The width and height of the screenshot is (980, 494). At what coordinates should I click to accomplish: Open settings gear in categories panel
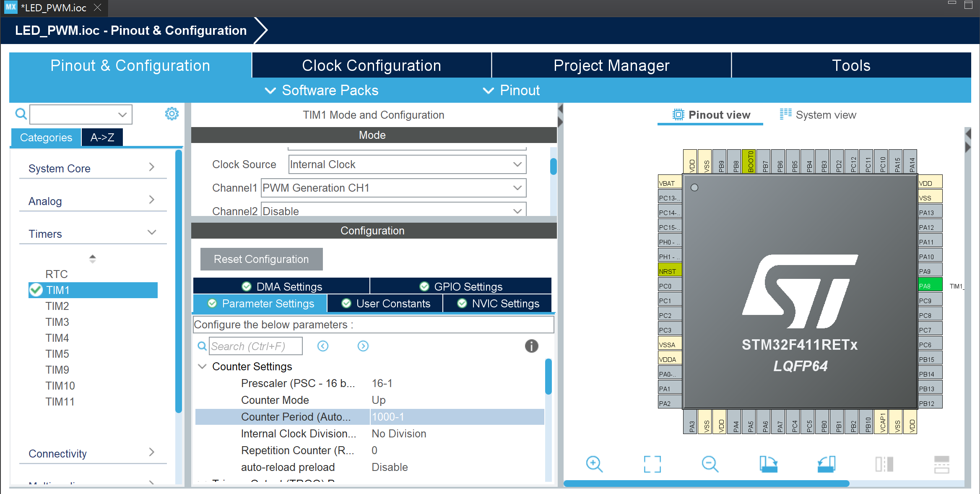(172, 114)
